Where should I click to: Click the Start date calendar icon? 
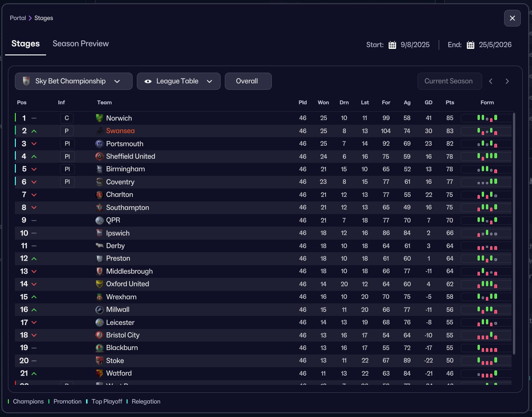click(x=392, y=45)
